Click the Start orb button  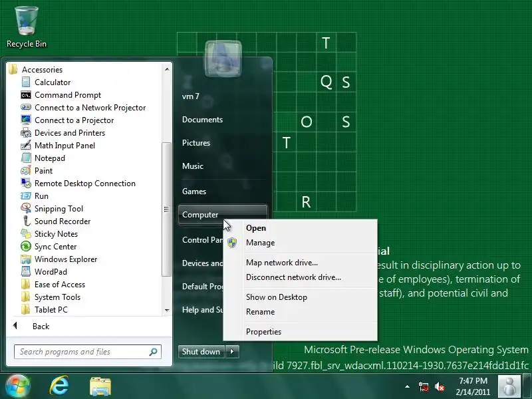click(x=17, y=386)
